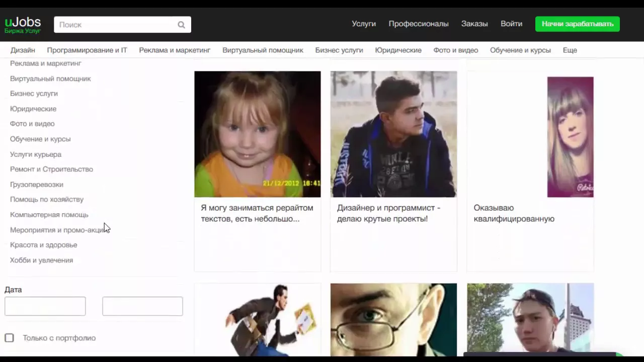Open Помощь по хозяйству sidebar category
The height and width of the screenshot is (362, 644).
click(47, 200)
